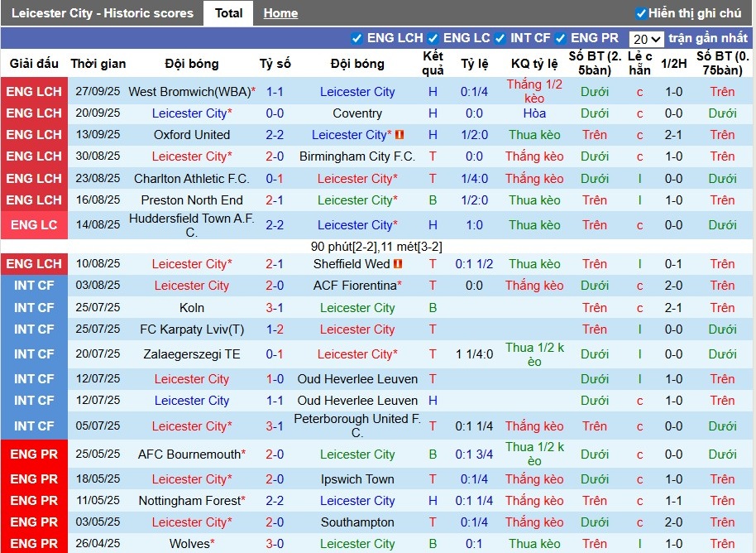756x553 pixels.
Task: Click the Ipswich Town team link
Action: tap(357, 478)
